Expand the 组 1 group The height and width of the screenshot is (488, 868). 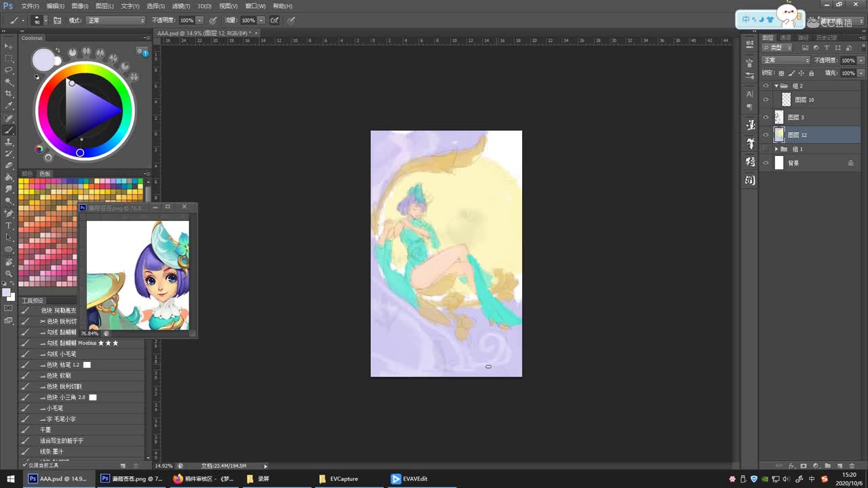tap(776, 149)
